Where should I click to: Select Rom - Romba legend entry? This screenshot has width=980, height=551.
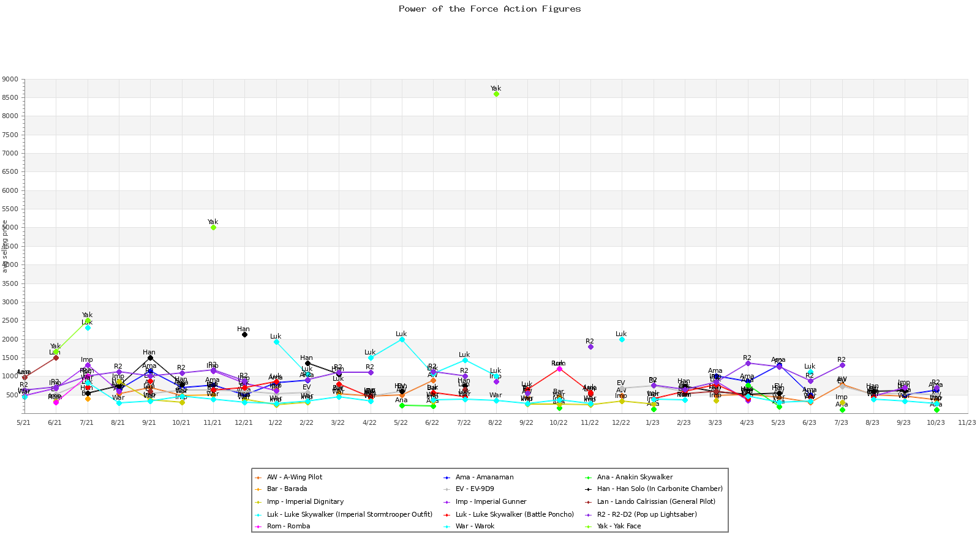point(282,527)
